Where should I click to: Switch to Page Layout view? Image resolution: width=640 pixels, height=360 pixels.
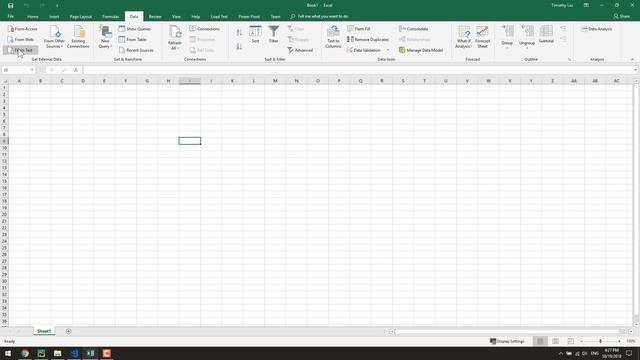click(556, 341)
